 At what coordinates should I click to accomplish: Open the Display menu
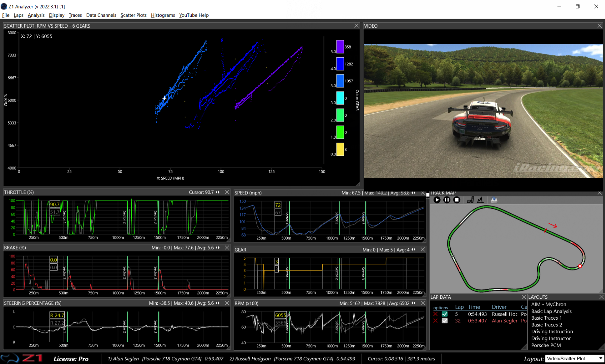point(57,15)
